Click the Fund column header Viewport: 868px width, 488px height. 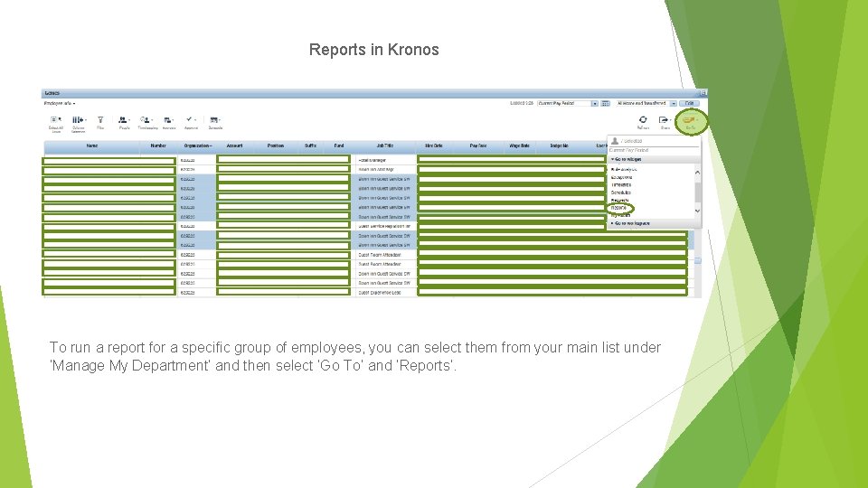pyautogui.click(x=339, y=146)
